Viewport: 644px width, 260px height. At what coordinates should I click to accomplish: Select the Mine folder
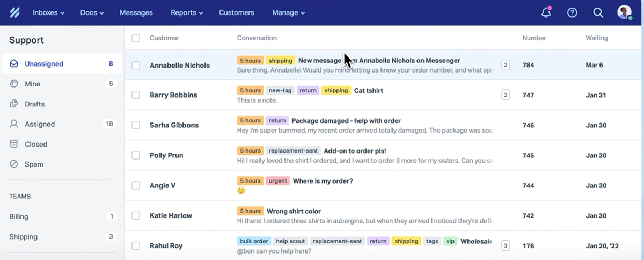[x=62, y=84]
